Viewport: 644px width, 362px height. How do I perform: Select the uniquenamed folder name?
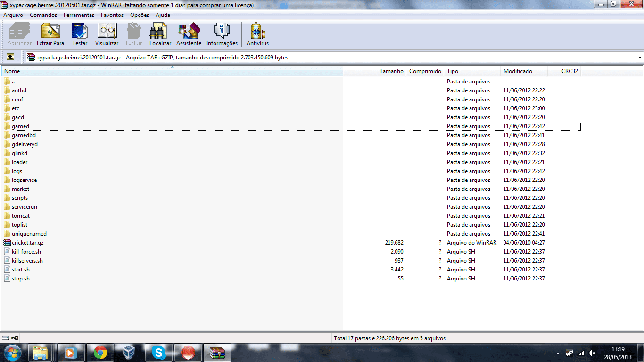click(x=29, y=234)
